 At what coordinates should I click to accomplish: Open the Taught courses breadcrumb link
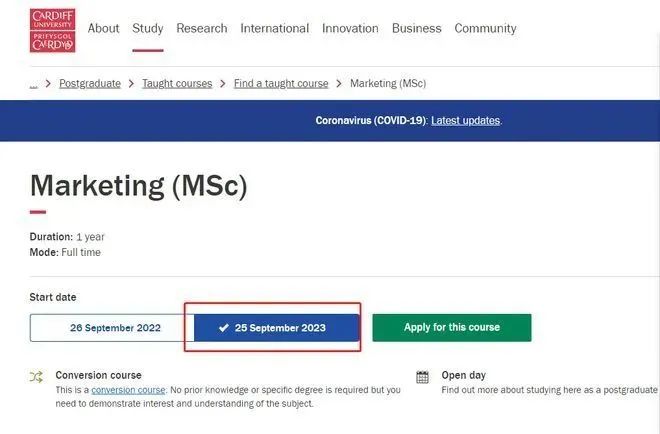177,84
